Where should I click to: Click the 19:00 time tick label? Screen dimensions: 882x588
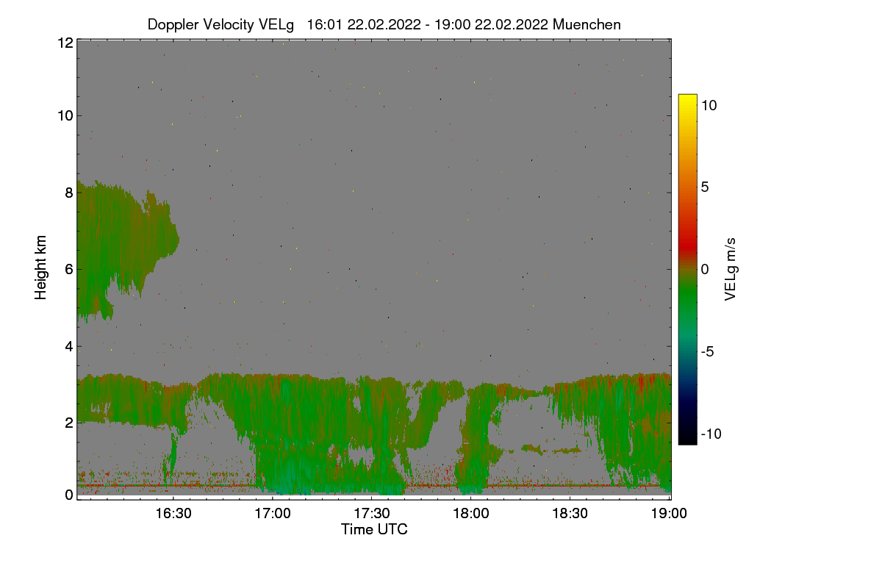coord(669,514)
